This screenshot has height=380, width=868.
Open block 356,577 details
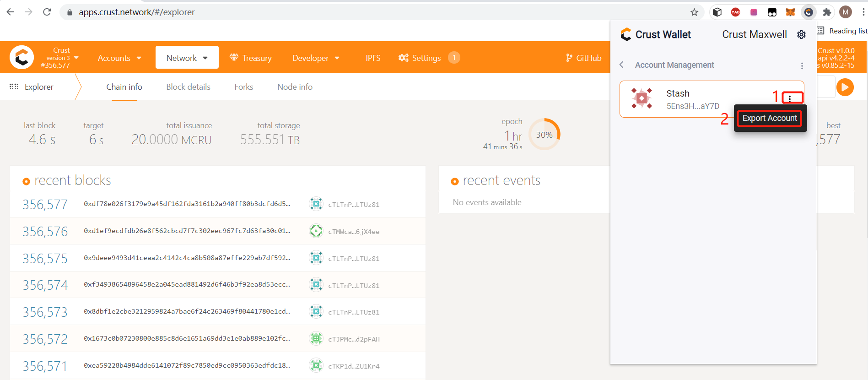pyautogui.click(x=45, y=204)
